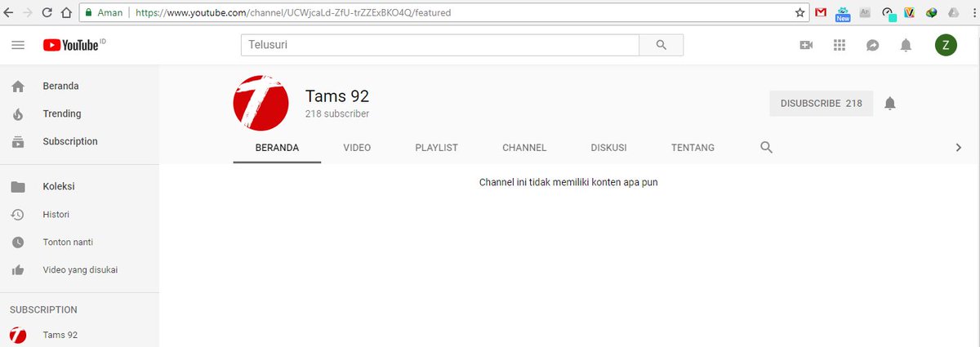Reload the page with the refresh icon

pyautogui.click(x=46, y=13)
